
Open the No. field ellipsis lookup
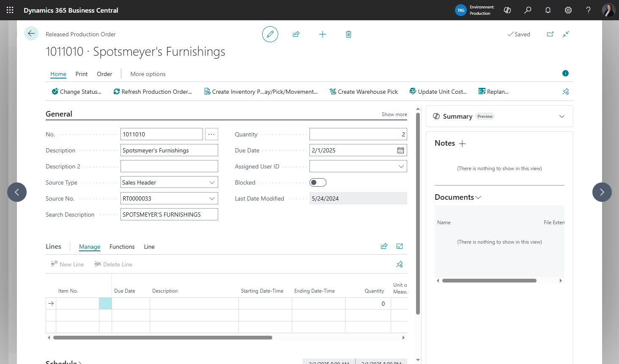(x=211, y=134)
